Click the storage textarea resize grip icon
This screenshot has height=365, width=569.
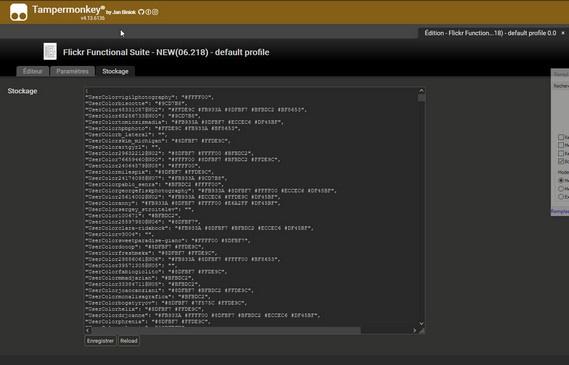pyautogui.click(x=421, y=331)
